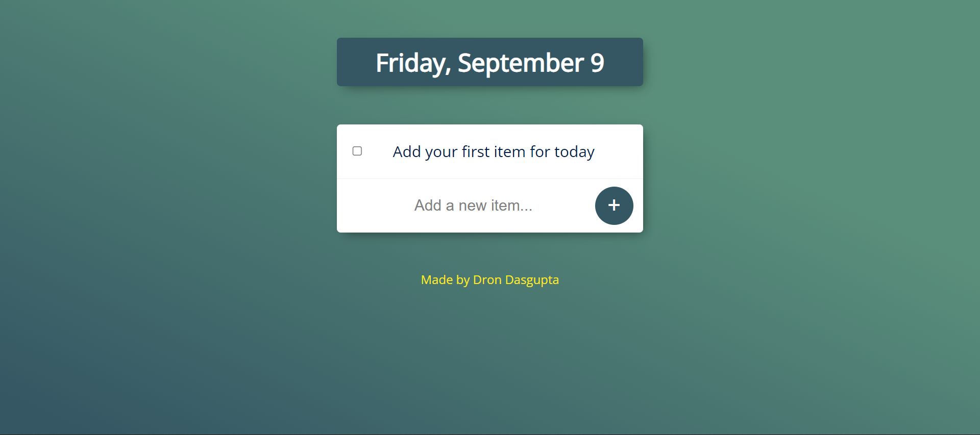Click the white plus symbol inside the circle
This screenshot has height=435, width=980.
[614, 206]
